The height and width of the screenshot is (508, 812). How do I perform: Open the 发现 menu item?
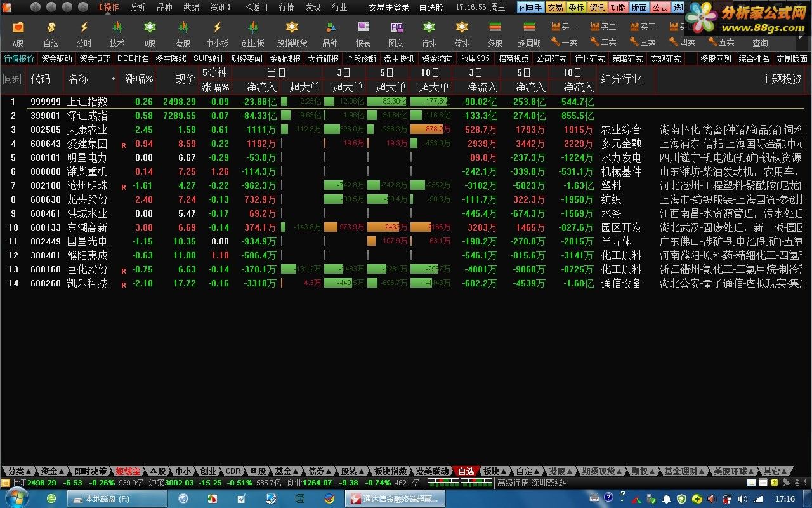tap(313, 8)
